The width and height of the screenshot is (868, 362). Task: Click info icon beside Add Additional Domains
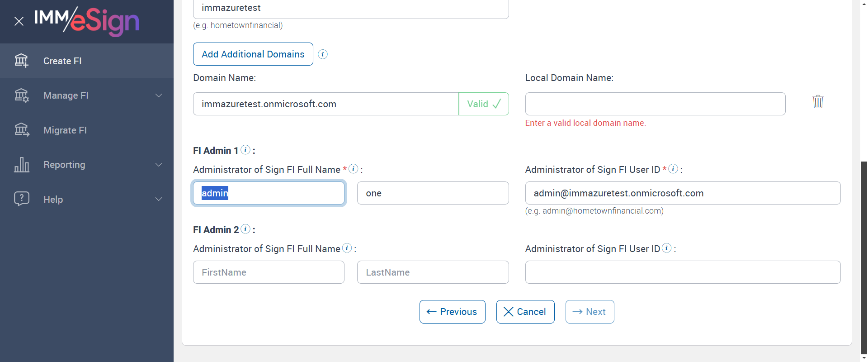(x=323, y=54)
